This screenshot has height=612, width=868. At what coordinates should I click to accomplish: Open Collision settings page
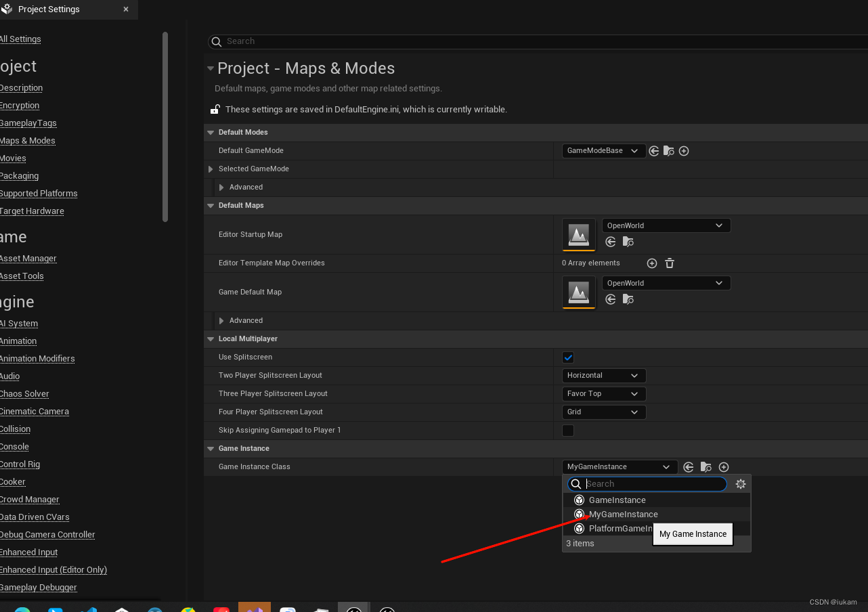click(x=15, y=429)
